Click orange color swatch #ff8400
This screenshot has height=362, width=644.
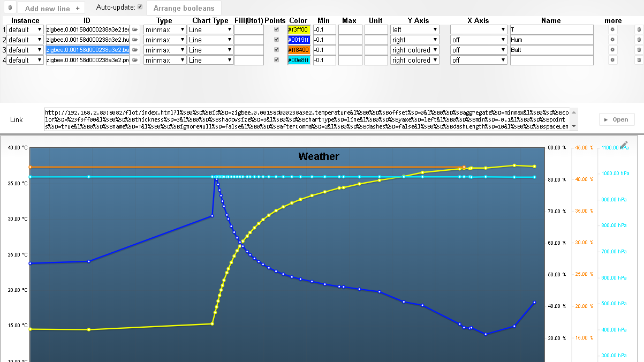pyautogui.click(x=299, y=50)
